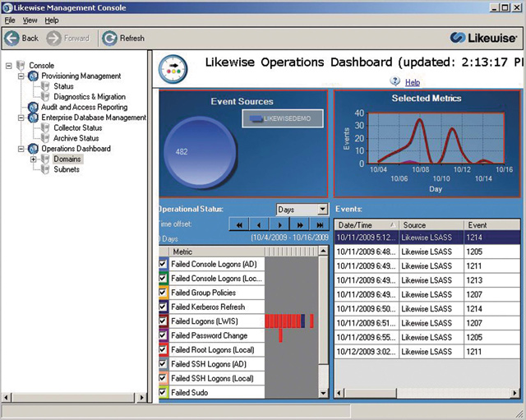Image resolution: width=526 pixels, height=420 pixels.
Task: Click the Event column header
Action: 492,224
